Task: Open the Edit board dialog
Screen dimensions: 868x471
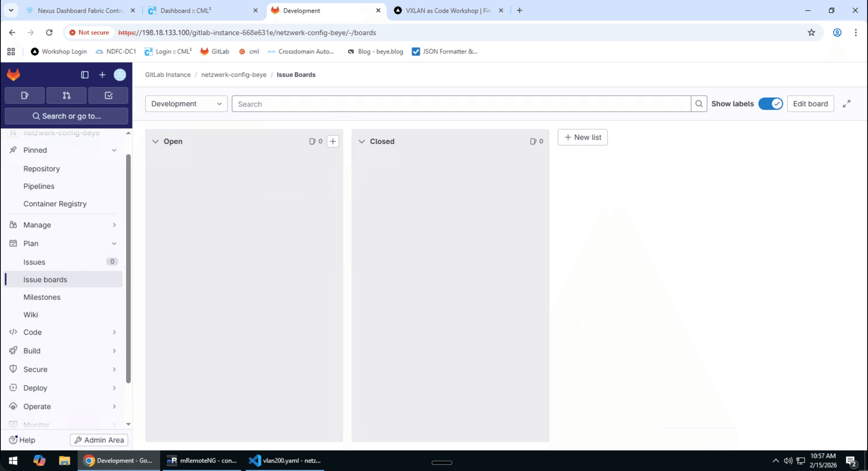Action: click(810, 103)
